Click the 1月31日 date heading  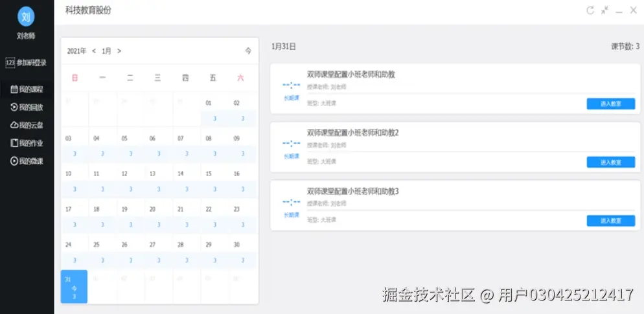283,47
